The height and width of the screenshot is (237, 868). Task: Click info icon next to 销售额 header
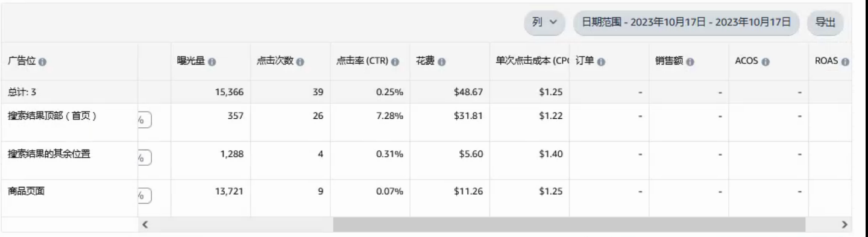coord(690,62)
